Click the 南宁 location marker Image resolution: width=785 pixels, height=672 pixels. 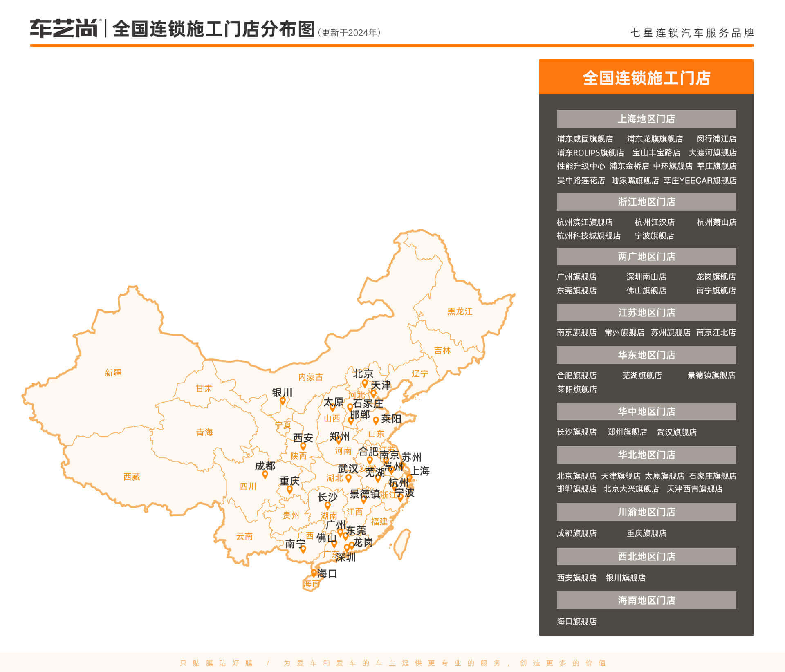303,549
